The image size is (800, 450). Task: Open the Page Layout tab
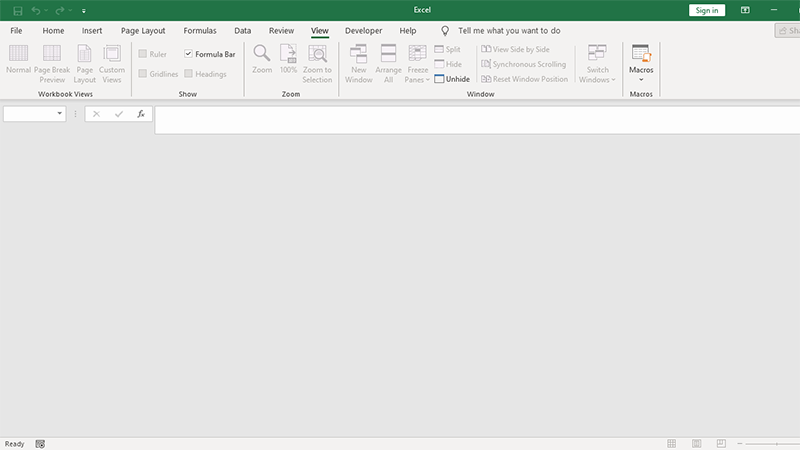(143, 31)
